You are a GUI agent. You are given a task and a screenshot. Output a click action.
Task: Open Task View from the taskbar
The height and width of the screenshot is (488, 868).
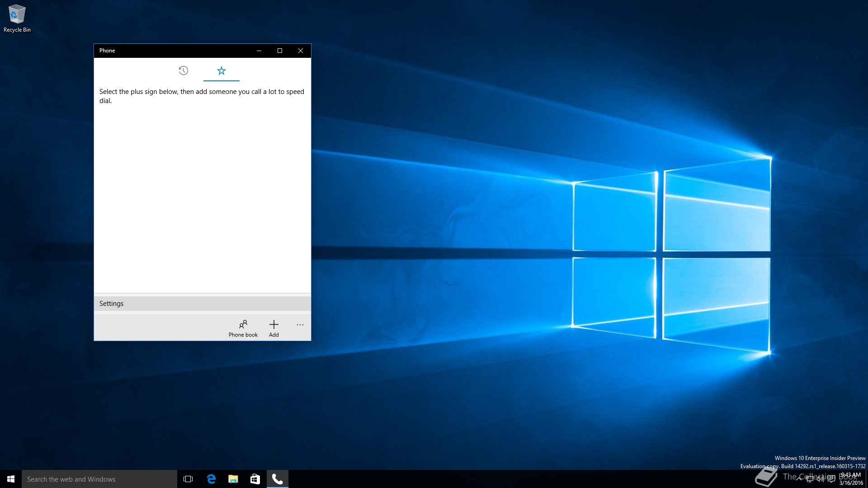point(188,479)
